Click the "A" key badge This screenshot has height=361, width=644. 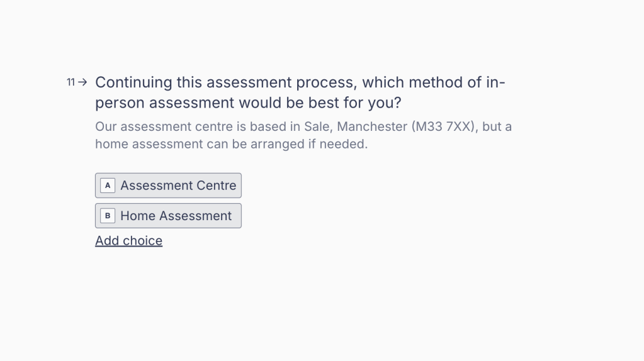pyautogui.click(x=108, y=186)
